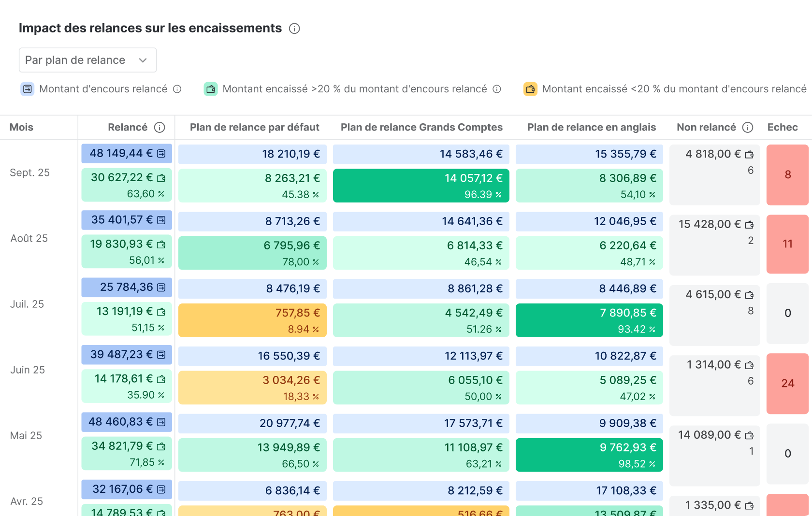Click the info icon beside the Relancé column header
Screen dimensions: 812x516
click(x=159, y=127)
